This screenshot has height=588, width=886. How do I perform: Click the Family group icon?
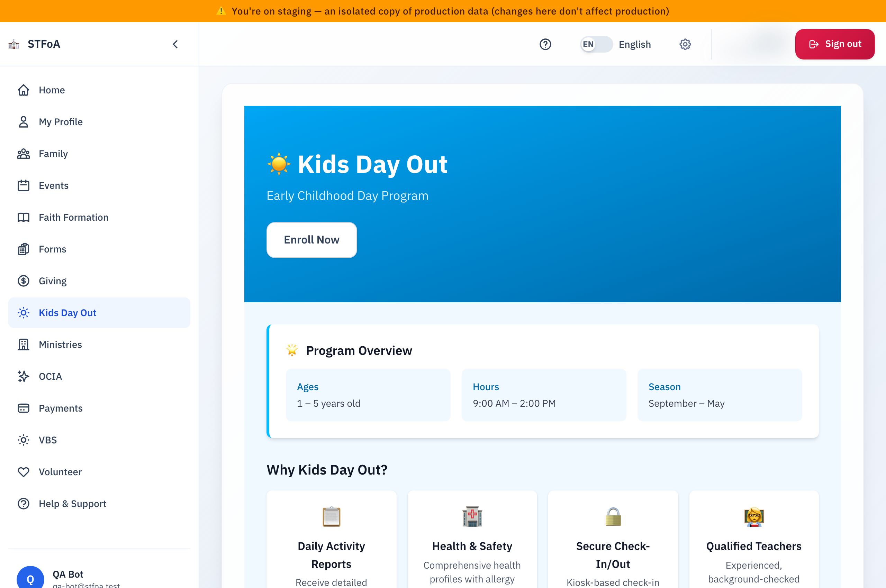click(23, 154)
